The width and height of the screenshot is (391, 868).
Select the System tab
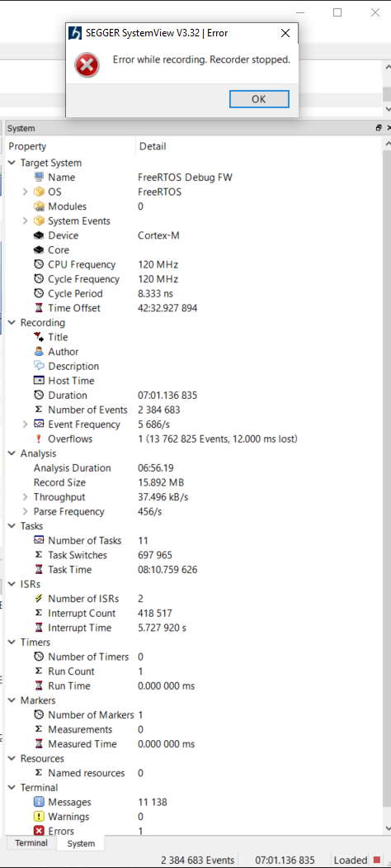click(x=81, y=844)
